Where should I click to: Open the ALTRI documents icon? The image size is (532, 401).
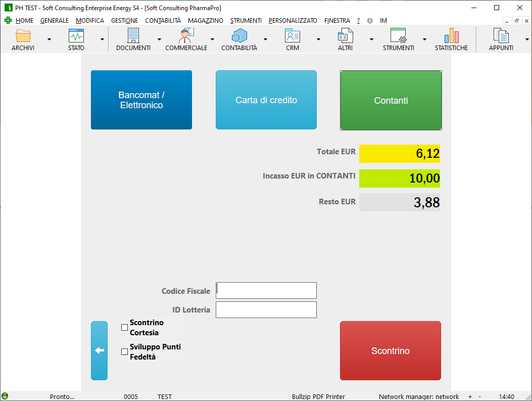tap(346, 36)
